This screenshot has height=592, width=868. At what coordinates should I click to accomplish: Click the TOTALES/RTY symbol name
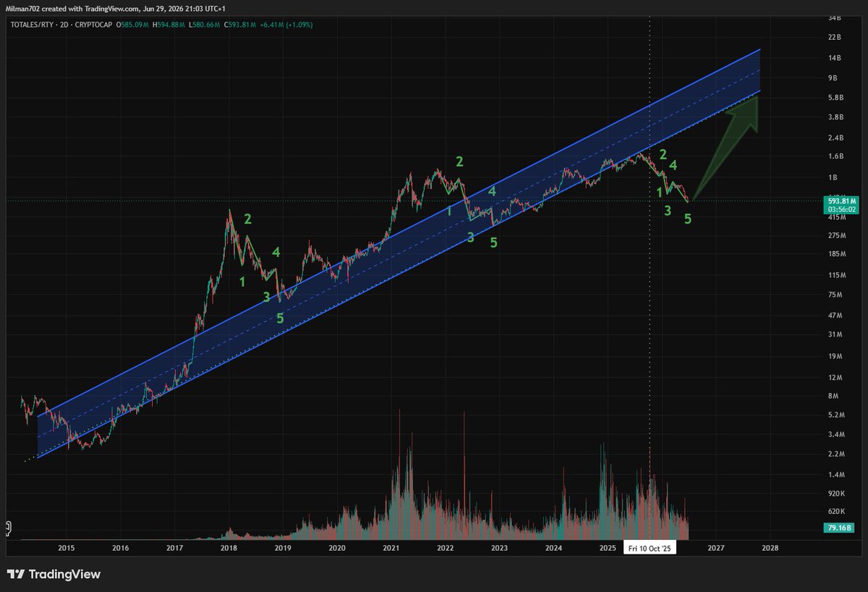(x=32, y=24)
